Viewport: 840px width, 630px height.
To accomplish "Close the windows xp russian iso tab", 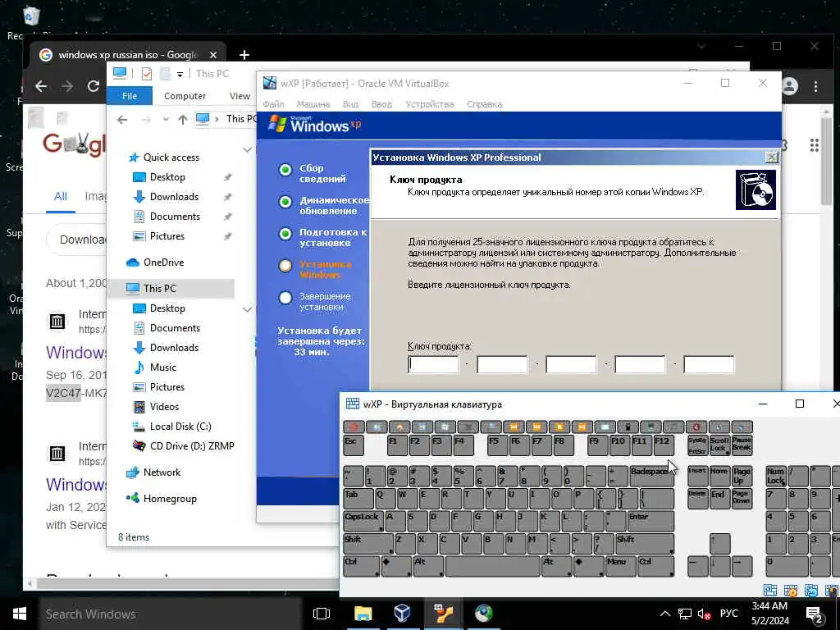I will pos(213,55).
